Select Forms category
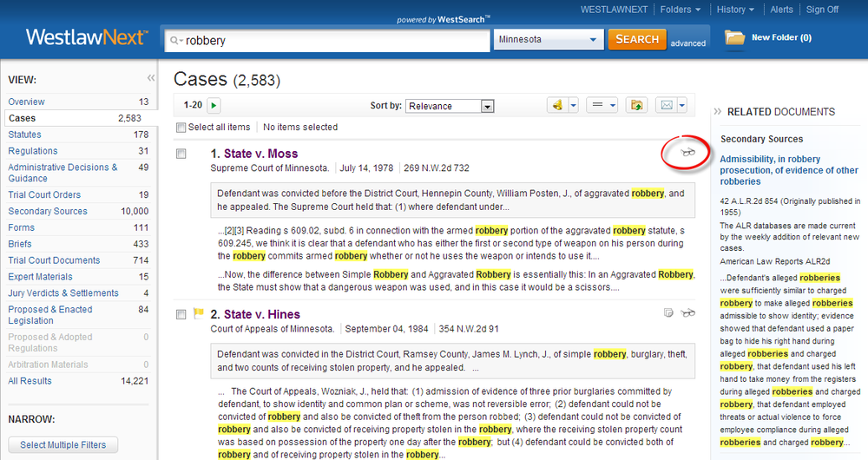This screenshot has height=460, width=868. [x=21, y=227]
